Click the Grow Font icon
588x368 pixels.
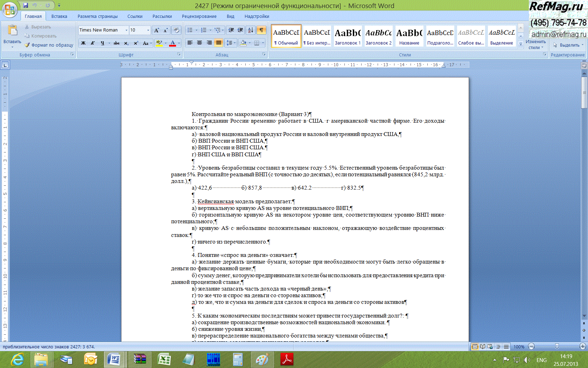156,30
